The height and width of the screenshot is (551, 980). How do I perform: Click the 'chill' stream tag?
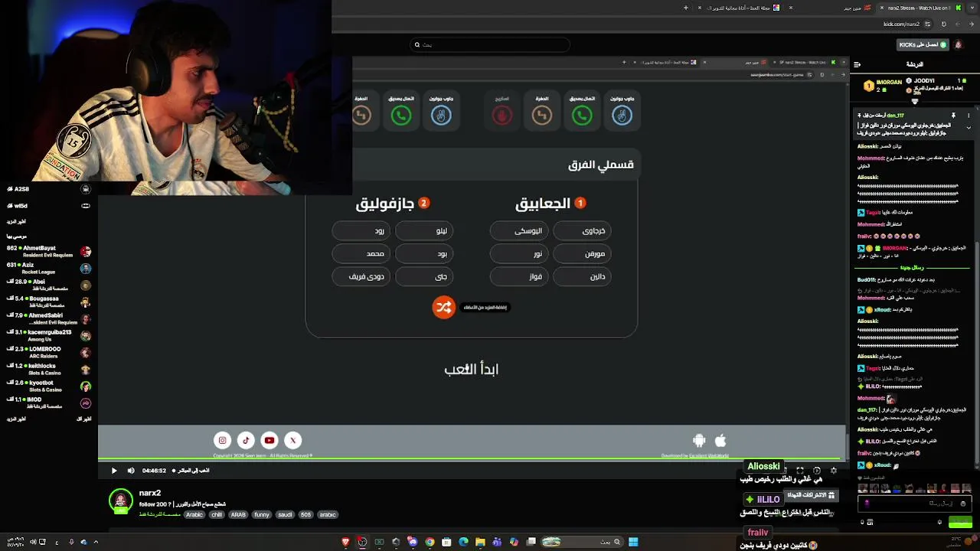click(x=217, y=515)
